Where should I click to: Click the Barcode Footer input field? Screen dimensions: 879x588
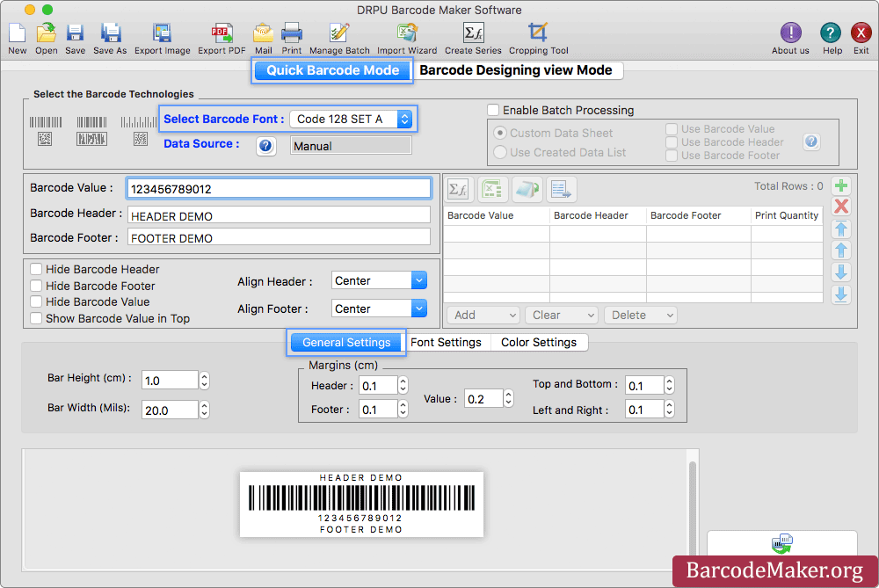pyautogui.click(x=280, y=237)
